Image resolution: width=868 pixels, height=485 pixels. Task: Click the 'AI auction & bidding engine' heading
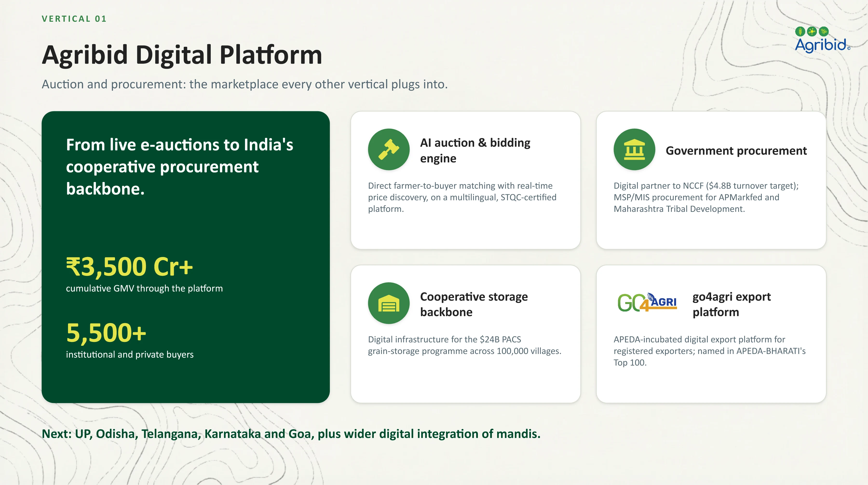point(475,150)
